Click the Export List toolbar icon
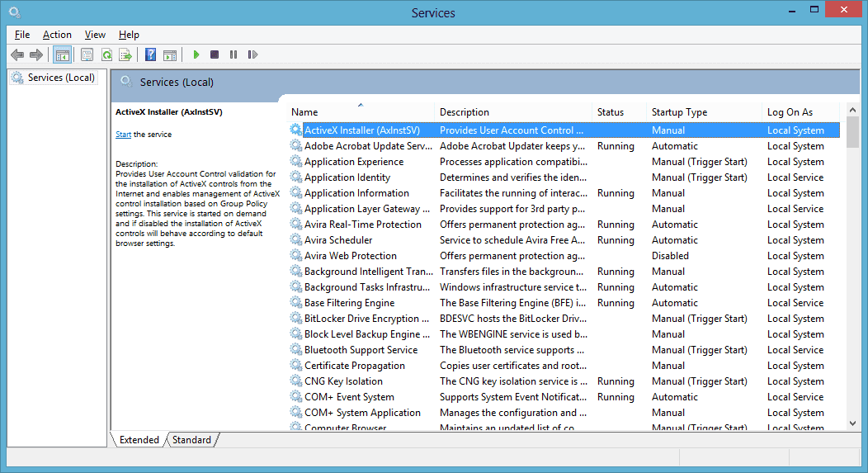 pos(125,55)
